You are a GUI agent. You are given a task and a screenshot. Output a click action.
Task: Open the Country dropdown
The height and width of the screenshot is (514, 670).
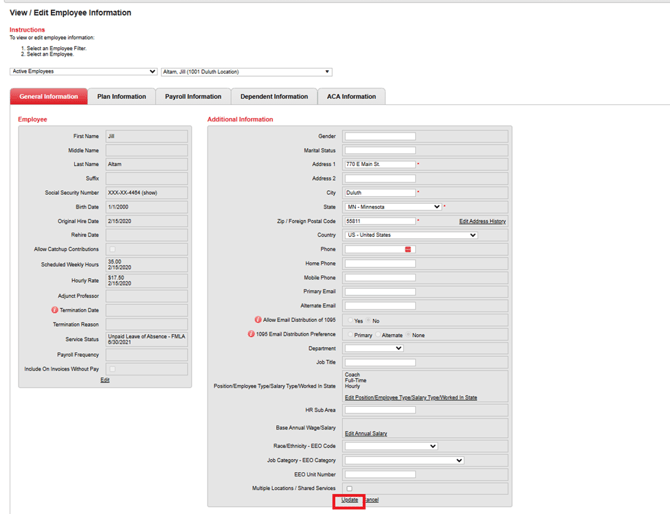(411, 235)
